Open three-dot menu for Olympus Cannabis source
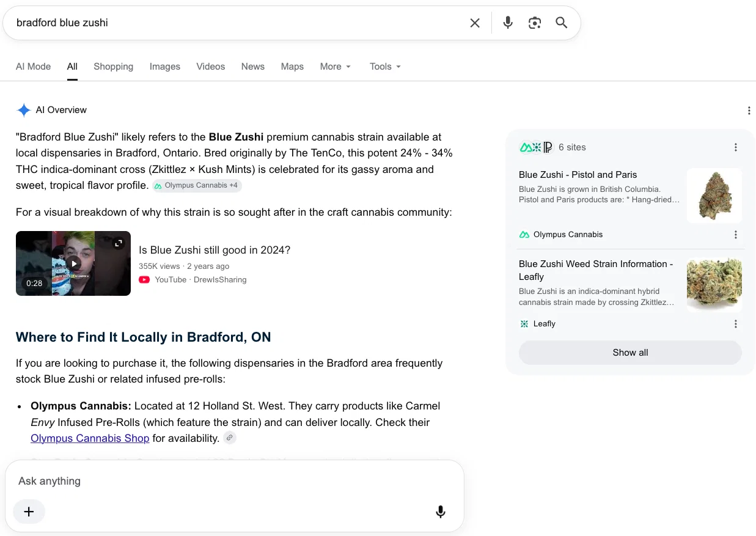 click(736, 235)
